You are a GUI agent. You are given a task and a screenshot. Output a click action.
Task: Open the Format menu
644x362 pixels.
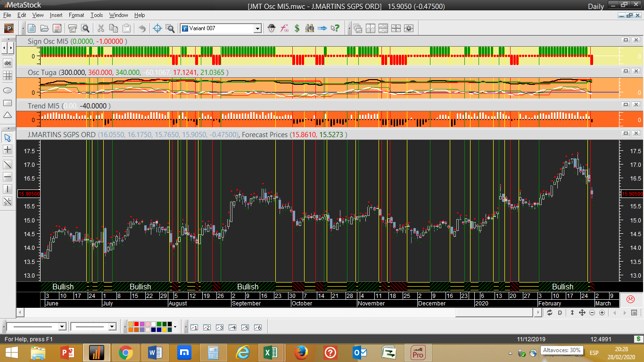(76, 15)
